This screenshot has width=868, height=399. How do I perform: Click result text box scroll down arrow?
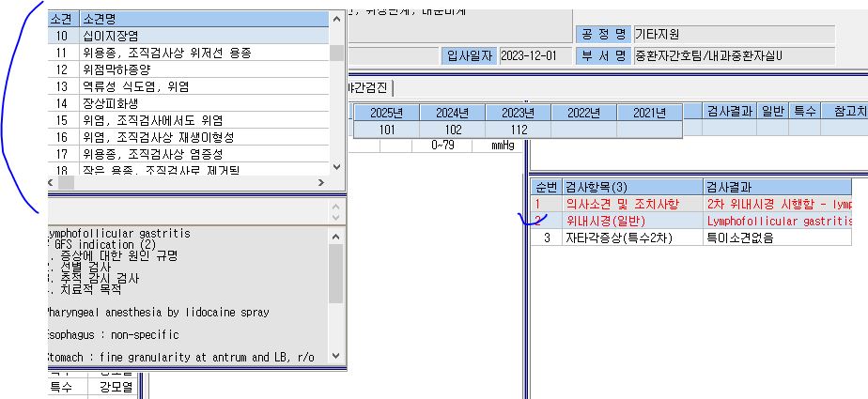[336, 356]
